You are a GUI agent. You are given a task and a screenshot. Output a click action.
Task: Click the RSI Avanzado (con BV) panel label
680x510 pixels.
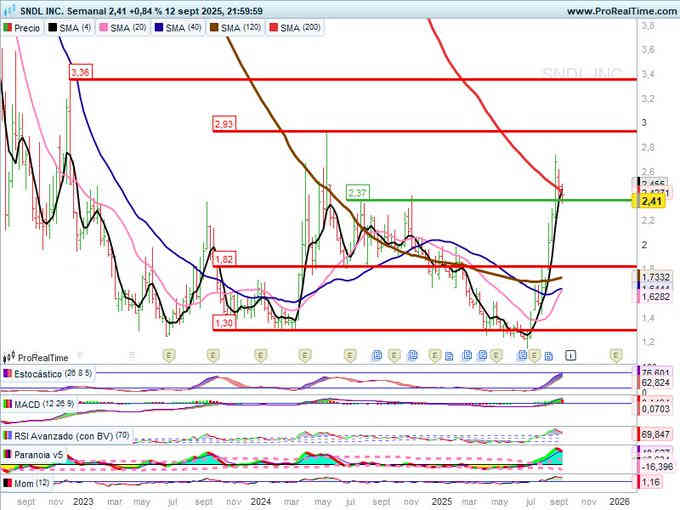tap(72, 436)
